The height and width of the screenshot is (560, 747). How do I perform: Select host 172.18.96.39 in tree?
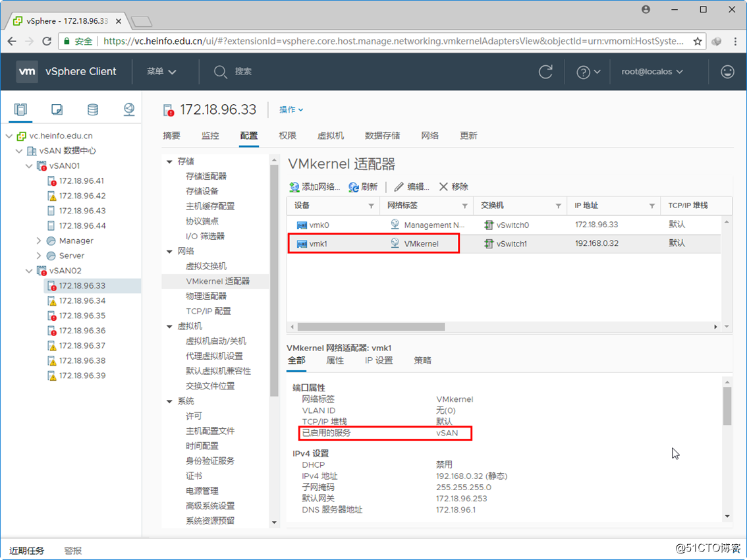(x=82, y=376)
